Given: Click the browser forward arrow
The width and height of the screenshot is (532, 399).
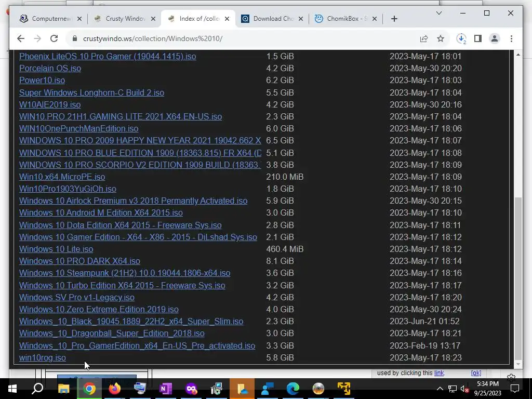Looking at the screenshot, I should (x=37, y=38).
